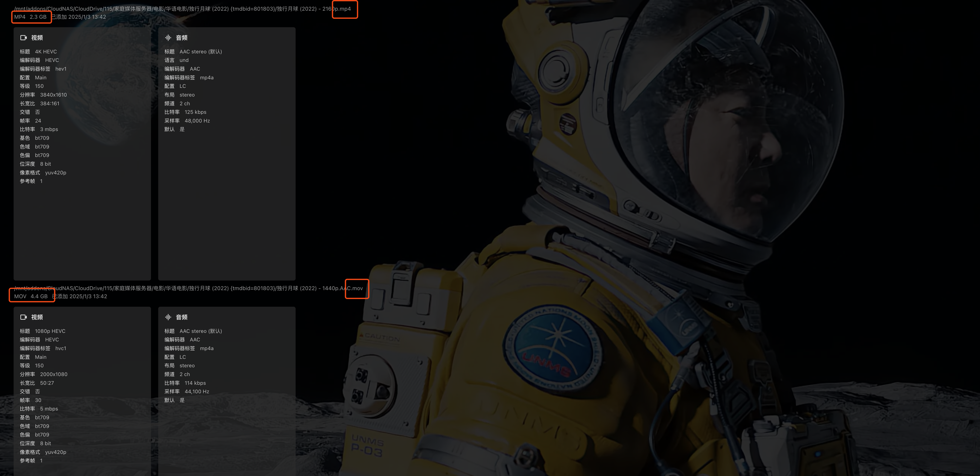Screen dimensions: 980x476
Task: Click the 3 mbps bitrate value
Action: click(x=49, y=129)
